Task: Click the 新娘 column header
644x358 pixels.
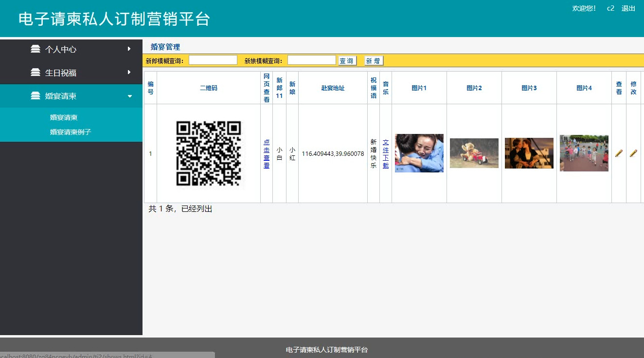Action: tap(292, 88)
